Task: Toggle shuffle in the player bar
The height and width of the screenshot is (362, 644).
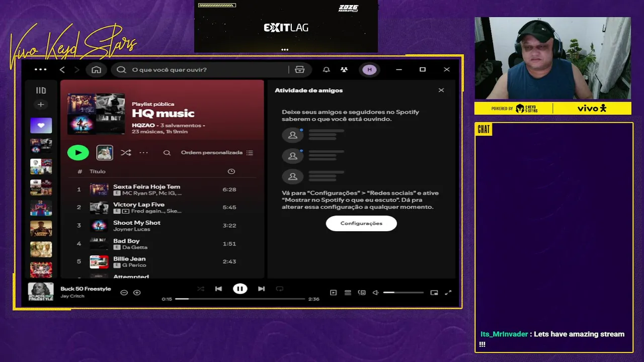Action: point(201,289)
